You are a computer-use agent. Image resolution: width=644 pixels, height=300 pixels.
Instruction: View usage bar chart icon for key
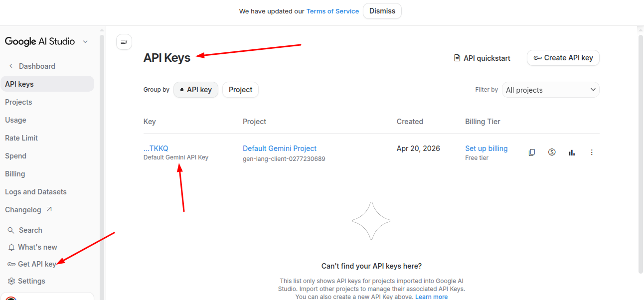572,152
